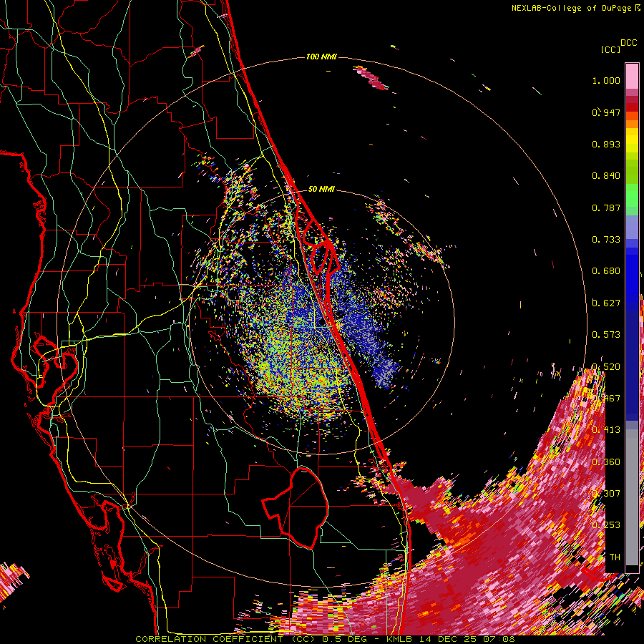Click the 0.253 scale value

click(x=606, y=525)
